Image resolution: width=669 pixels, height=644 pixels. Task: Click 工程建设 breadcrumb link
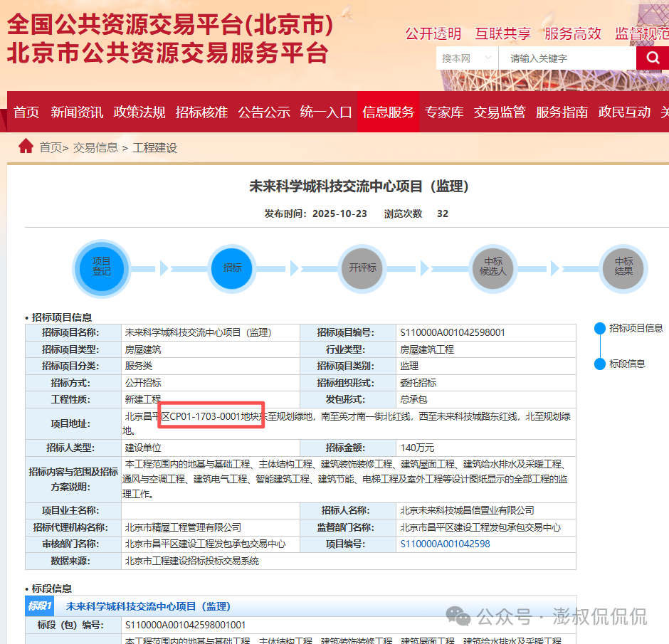pyautogui.click(x=154, y=147)
